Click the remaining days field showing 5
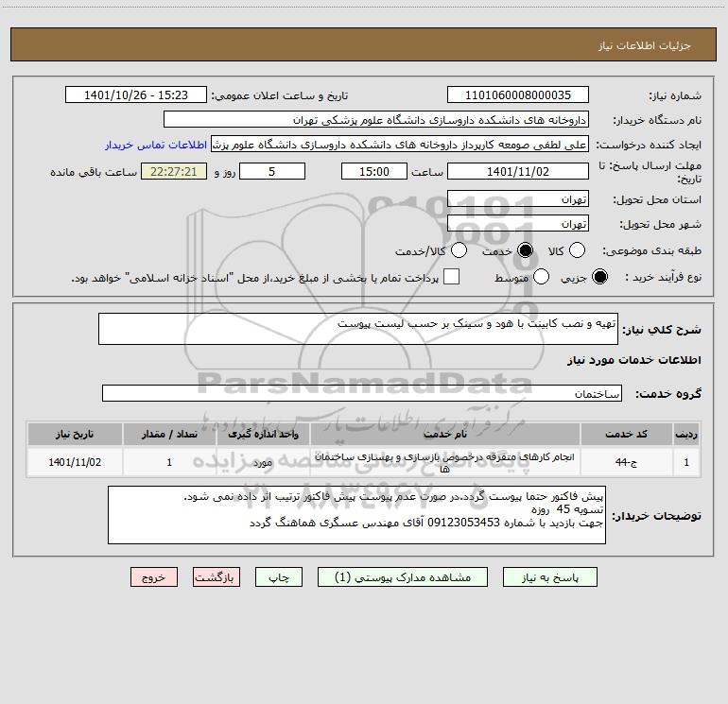Viewport: 728px width, 704px height. [x=272, y=171]
